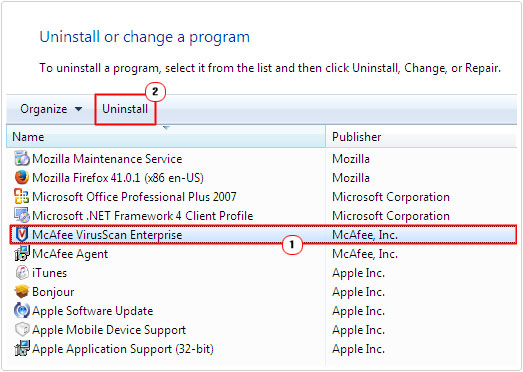The width and height of the screenshot is (523, 372).
Task: Click the Apple Software Update icon
Action: click(x=22, y=311)
